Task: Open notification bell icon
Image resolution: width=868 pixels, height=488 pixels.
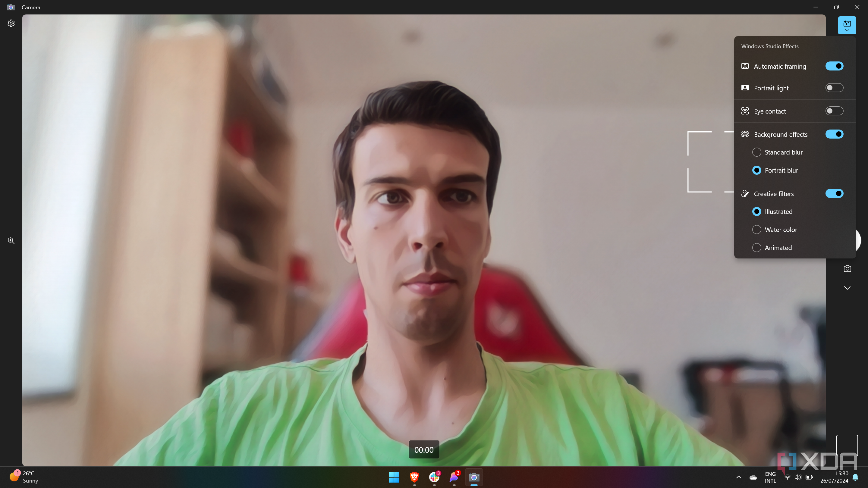Action: 855,477
